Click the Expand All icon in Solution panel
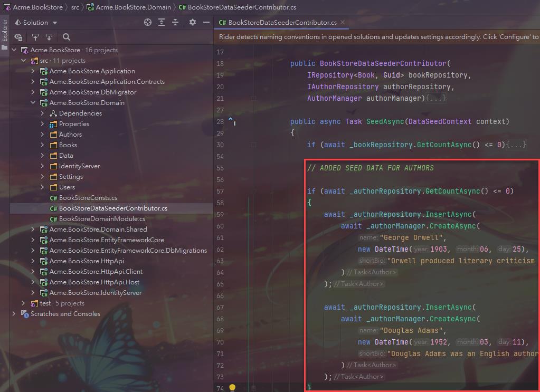540x392 pixels. [x=162, y=22]
